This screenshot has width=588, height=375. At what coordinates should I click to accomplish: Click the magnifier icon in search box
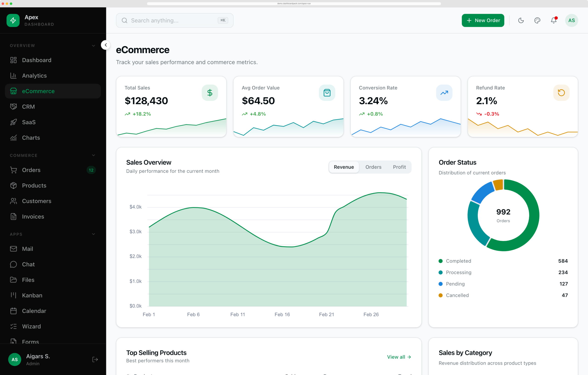124,20
